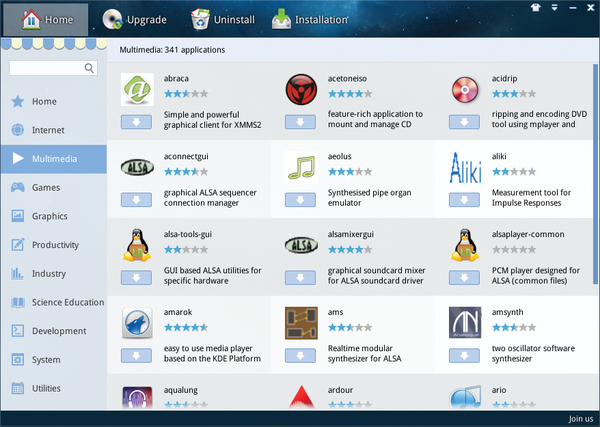600x427 pixels.
Task: Click the alsaplayer-common penguin icon
Action: point(465,245)
